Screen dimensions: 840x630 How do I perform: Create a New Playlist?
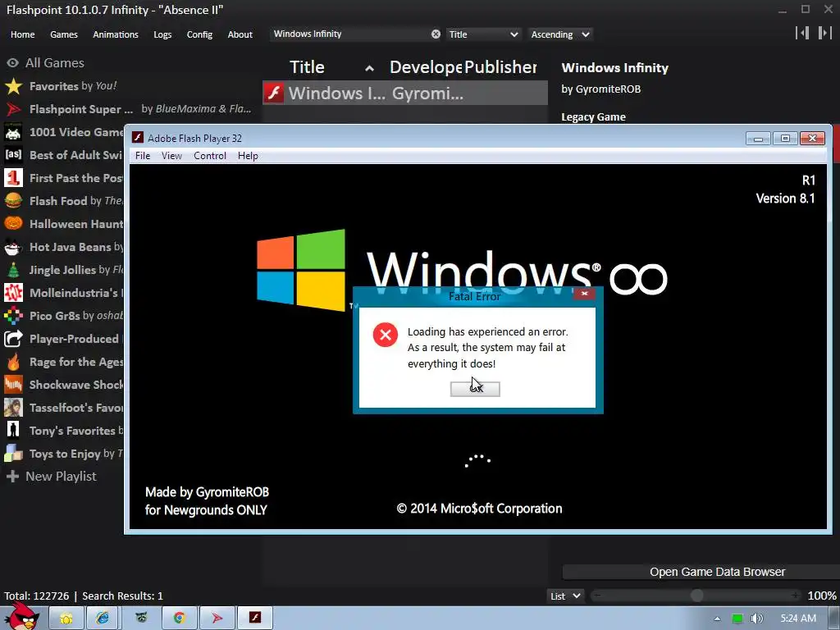click(x=52, y=477)
